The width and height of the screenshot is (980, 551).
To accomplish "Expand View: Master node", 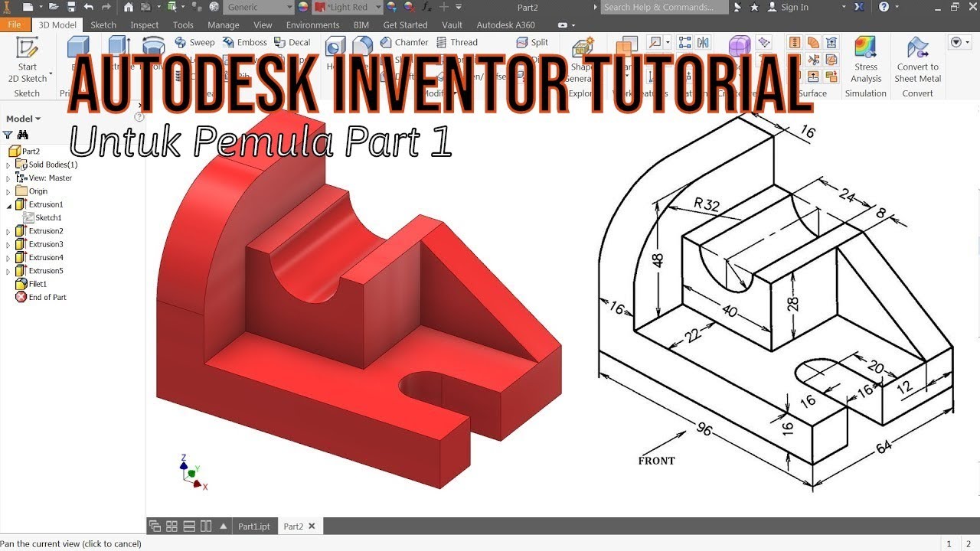I will click(8, 178).
